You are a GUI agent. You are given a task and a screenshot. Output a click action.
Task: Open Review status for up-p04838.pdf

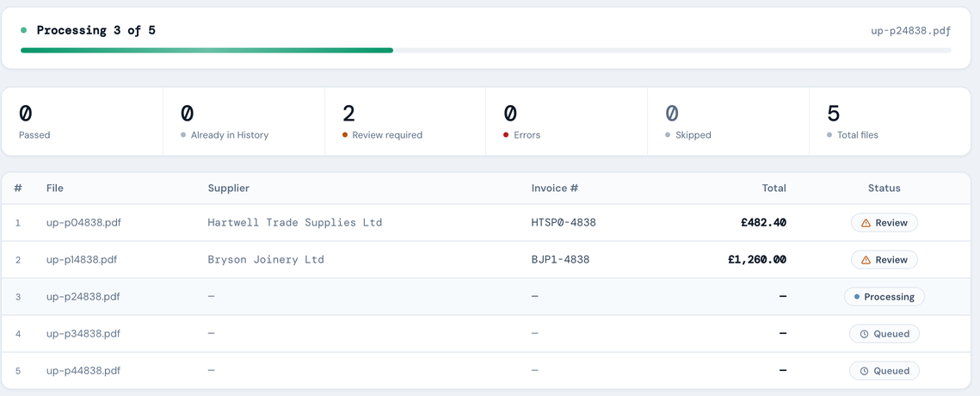(884, 223)
